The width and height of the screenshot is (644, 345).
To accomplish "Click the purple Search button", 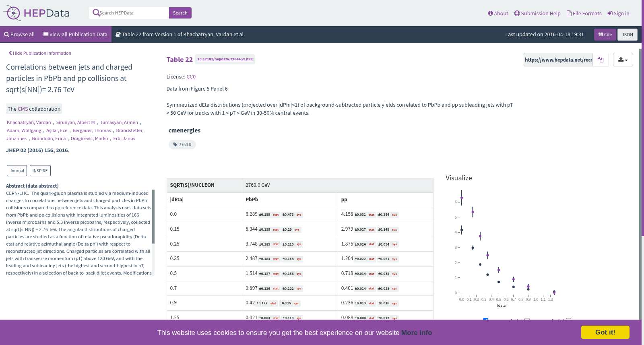I will tap(180, 13).
